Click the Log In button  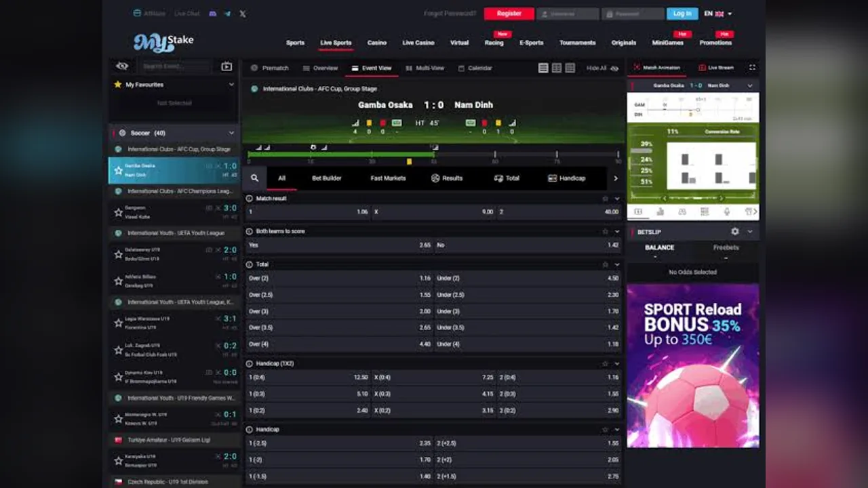click(x=682, y=14)
